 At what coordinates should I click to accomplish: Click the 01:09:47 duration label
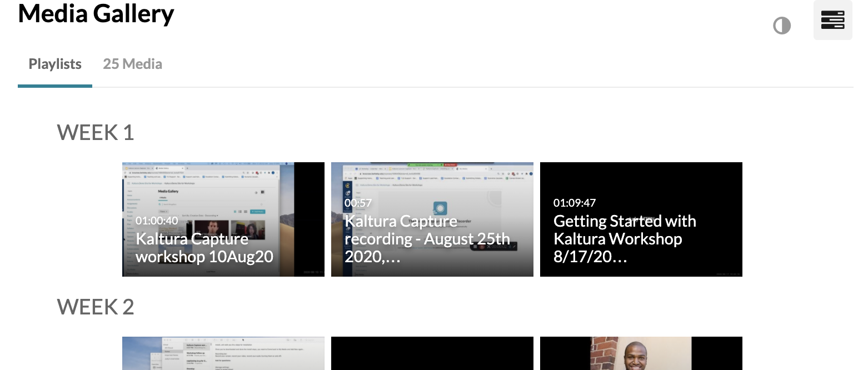(x=575, y=203)
